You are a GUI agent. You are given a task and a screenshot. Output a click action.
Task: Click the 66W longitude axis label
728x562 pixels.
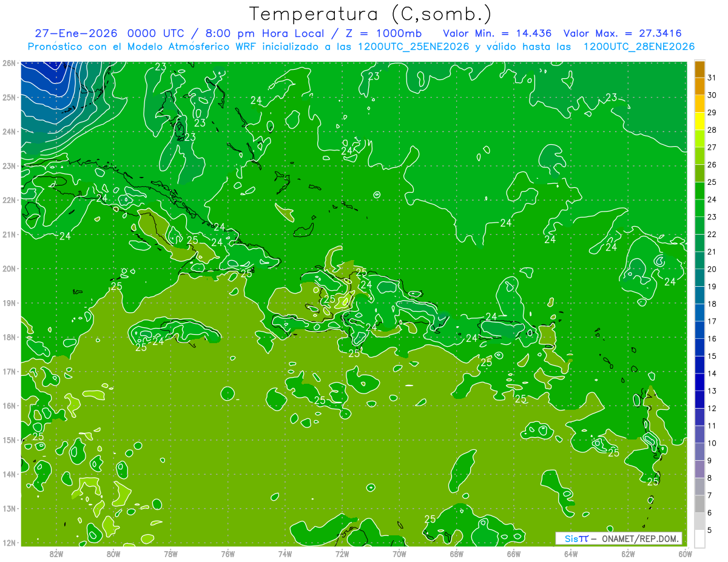513,554
